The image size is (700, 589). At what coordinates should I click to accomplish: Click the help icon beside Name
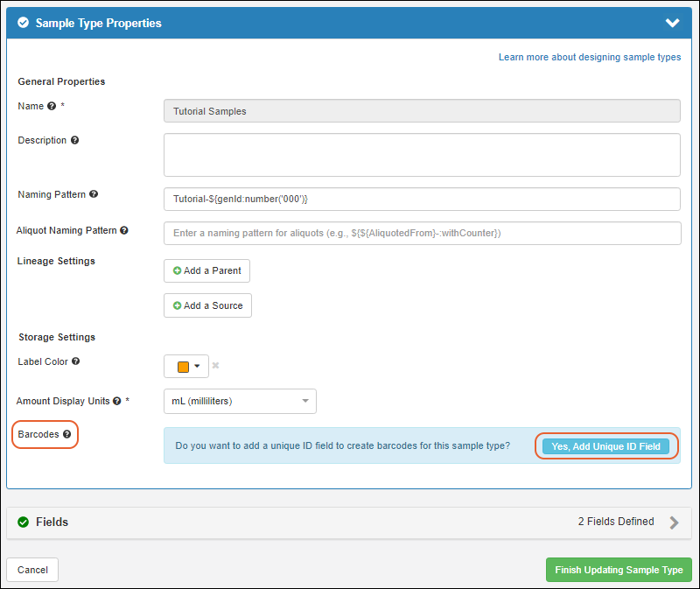coord(52,106)
